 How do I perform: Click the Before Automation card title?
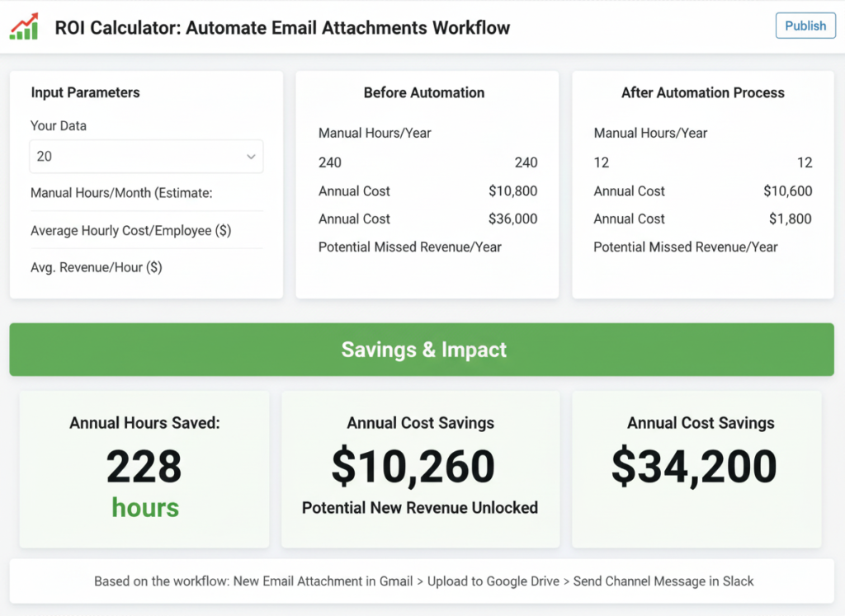point(423,93)
